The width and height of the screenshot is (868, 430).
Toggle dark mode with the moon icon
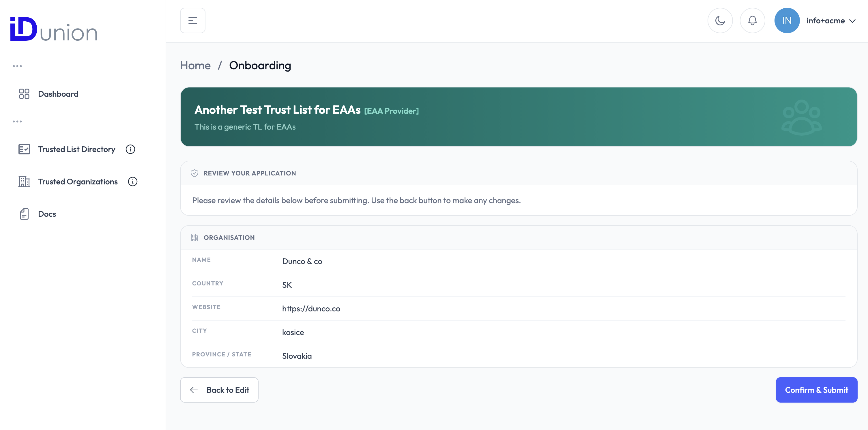point(720,20)
